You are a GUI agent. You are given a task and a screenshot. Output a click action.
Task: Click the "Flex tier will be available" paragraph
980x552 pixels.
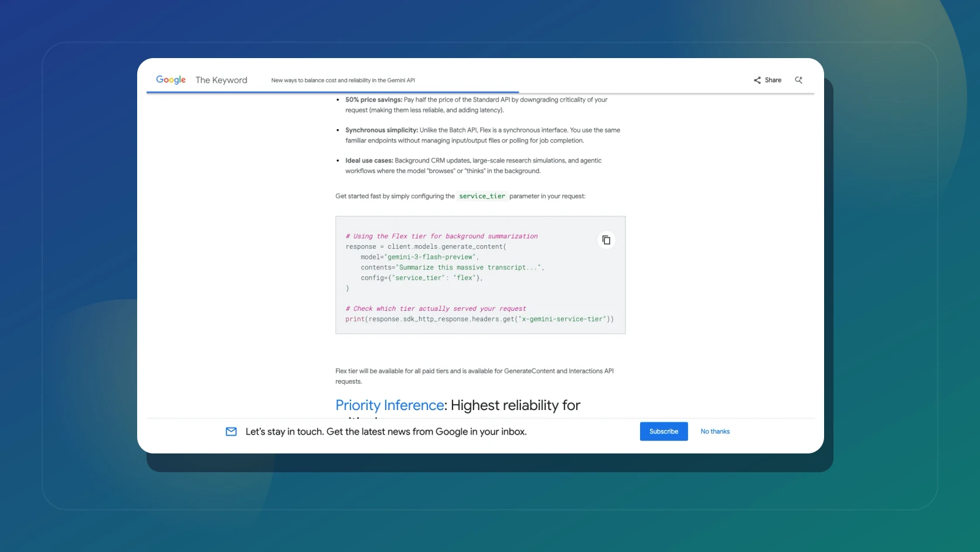pyautogui.click(x=475, y=376)
